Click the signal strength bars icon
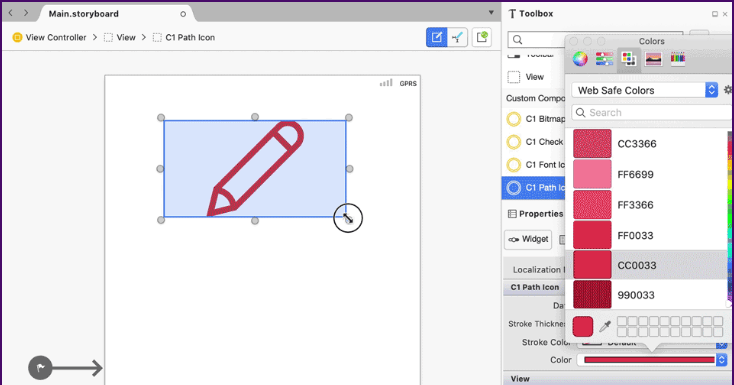 (x=386, y=83)
